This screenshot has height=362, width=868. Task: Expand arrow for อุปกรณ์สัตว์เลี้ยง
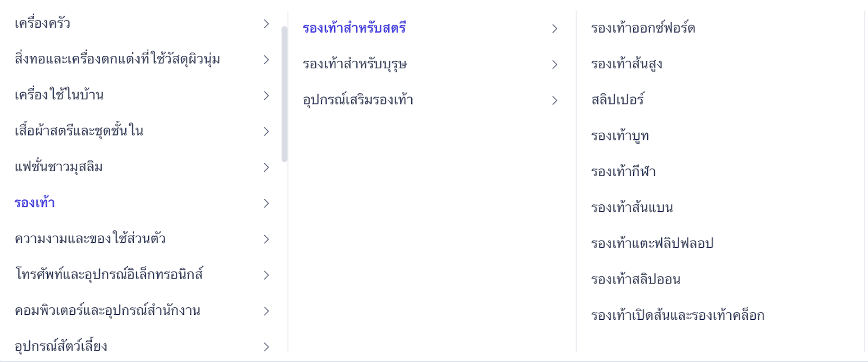click(x=266, y=347)
